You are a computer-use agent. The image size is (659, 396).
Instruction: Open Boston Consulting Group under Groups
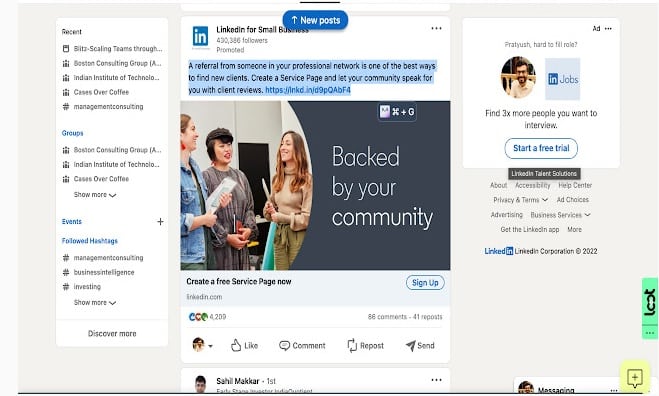[112, 150]
